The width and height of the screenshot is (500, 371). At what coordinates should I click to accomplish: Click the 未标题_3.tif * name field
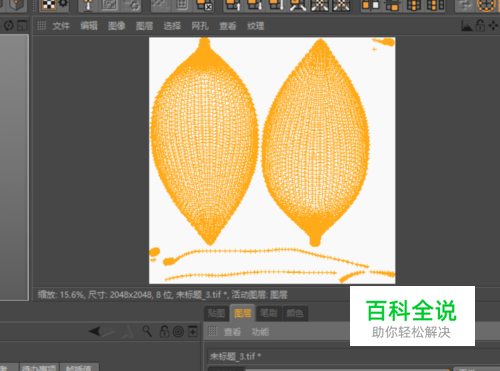pyautogui.click(x=353, y=357)
